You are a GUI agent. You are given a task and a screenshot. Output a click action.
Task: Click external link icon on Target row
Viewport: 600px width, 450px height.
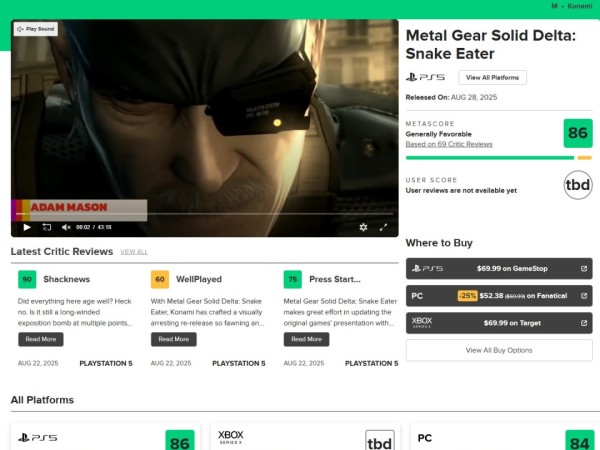(584, 323)
